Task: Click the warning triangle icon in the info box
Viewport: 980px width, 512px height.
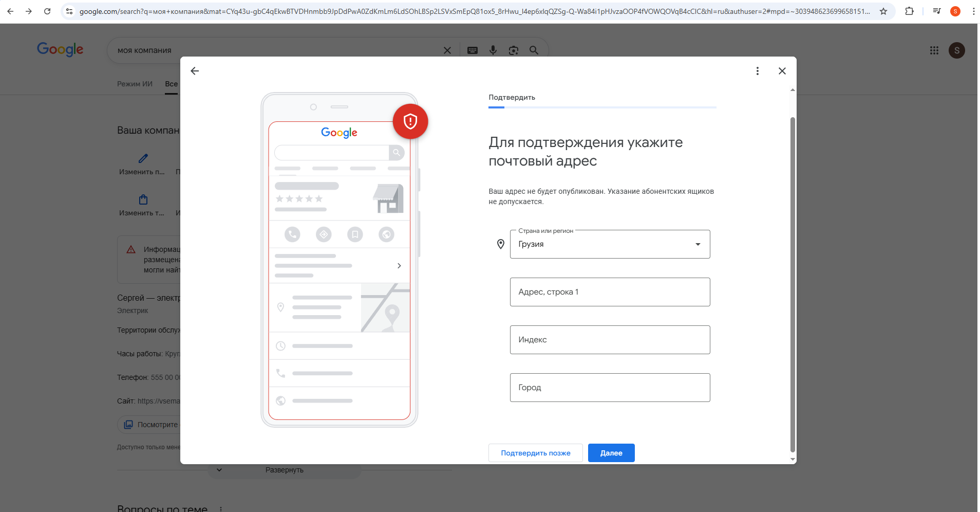Action: click(x=131, y=249)
